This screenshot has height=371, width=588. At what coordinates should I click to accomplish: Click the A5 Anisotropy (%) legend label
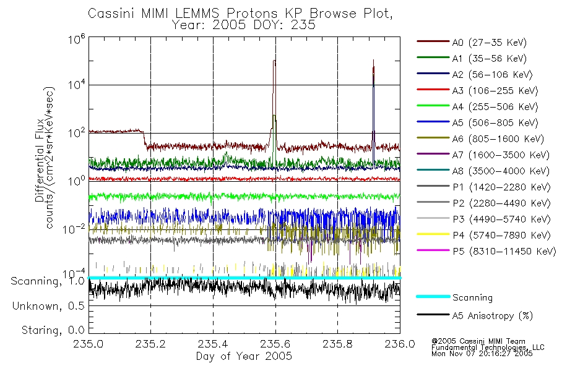493,316
